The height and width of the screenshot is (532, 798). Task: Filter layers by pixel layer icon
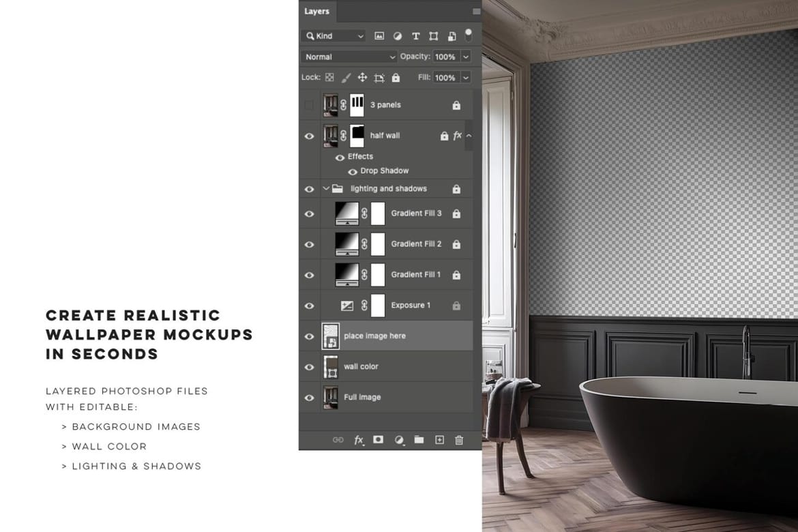379,35
